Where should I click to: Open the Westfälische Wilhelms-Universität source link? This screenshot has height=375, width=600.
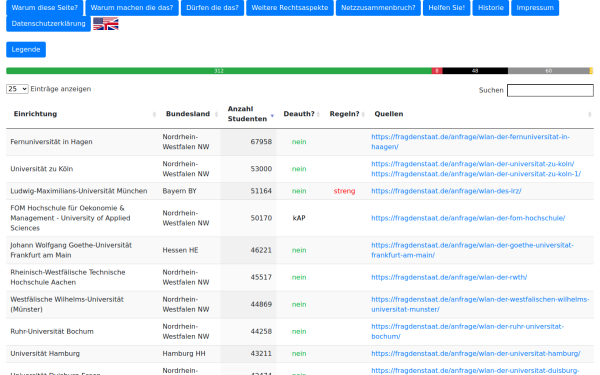480,305
